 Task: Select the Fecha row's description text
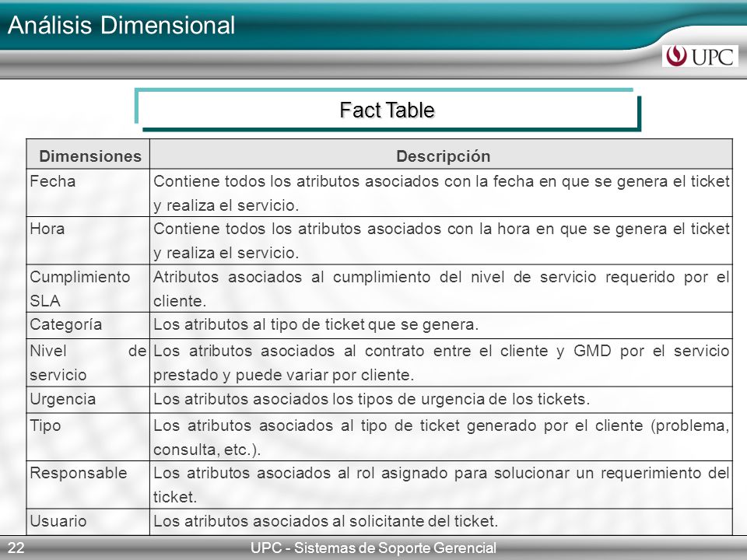pos(441,193)
